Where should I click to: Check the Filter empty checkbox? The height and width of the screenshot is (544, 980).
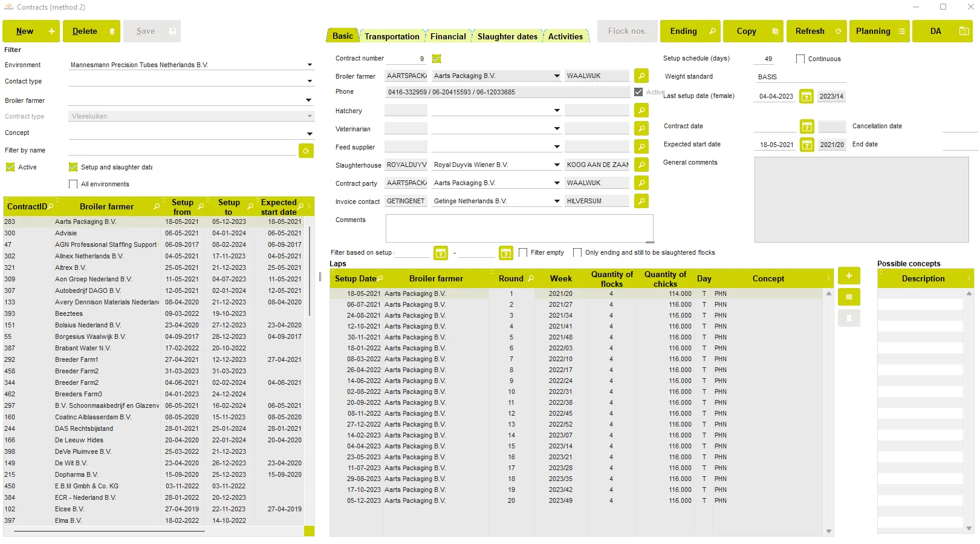(523, 253)
